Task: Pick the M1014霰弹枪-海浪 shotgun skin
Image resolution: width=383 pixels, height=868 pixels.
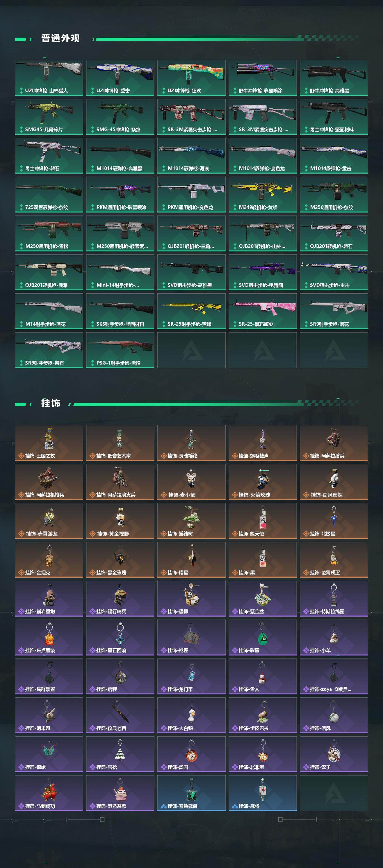Action: point(191,156)
